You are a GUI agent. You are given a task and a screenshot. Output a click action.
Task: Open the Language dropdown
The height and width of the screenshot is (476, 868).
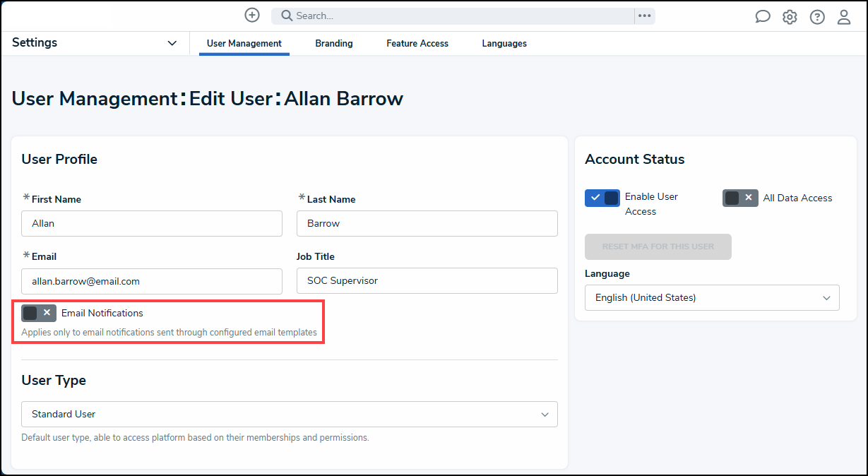click(x=712, y=298)
